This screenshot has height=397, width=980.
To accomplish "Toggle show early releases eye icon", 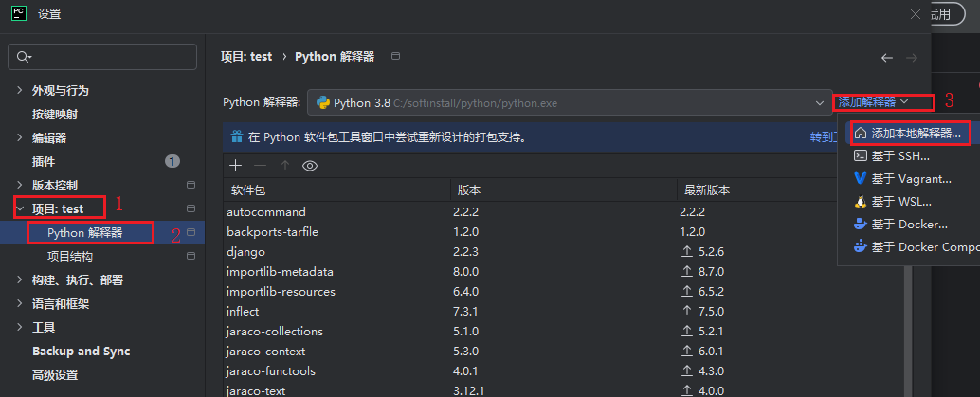I will [310, 166].
